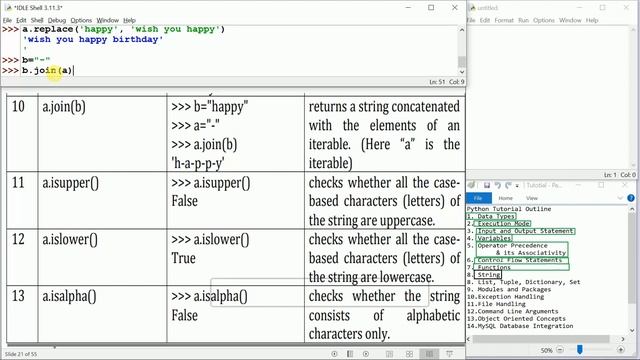Open the Debug menu in IDLE Shell
The height and width of the screenshot is (360, 640).
tap(57, 20)
